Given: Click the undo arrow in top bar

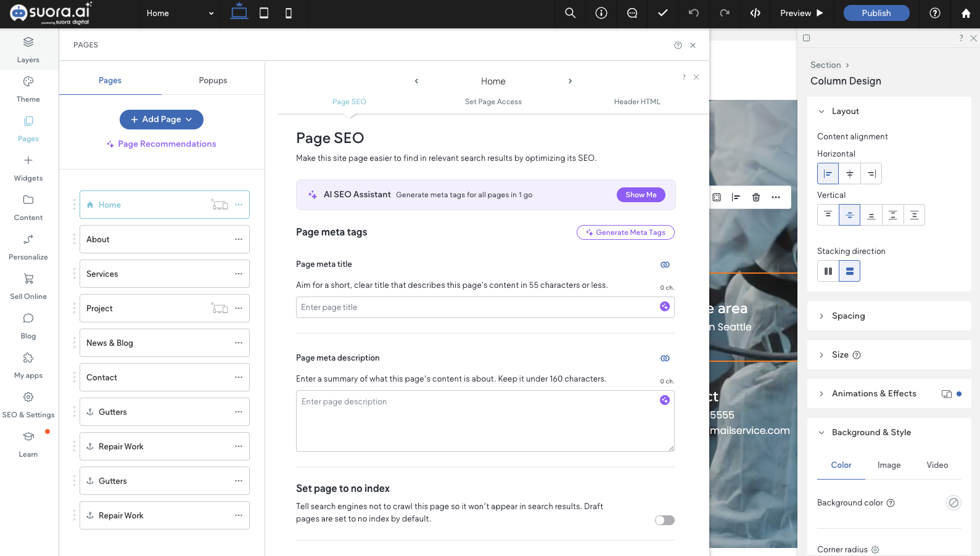Looking at the screenshot, I should (694, 13).
